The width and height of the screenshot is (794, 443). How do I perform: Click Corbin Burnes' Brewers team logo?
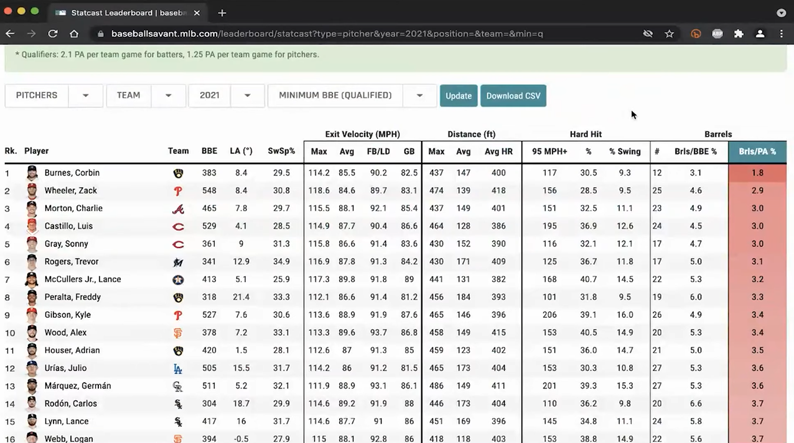[178, 173]
